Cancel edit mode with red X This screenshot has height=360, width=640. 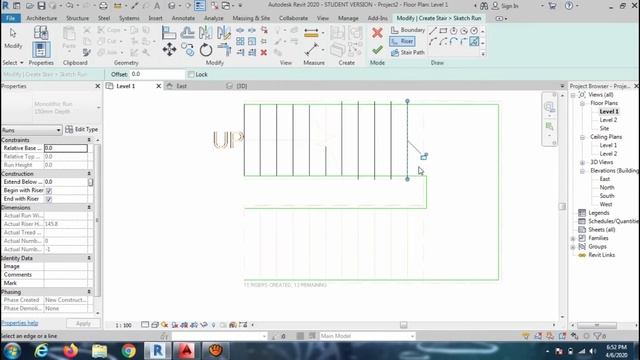[377, 33]
